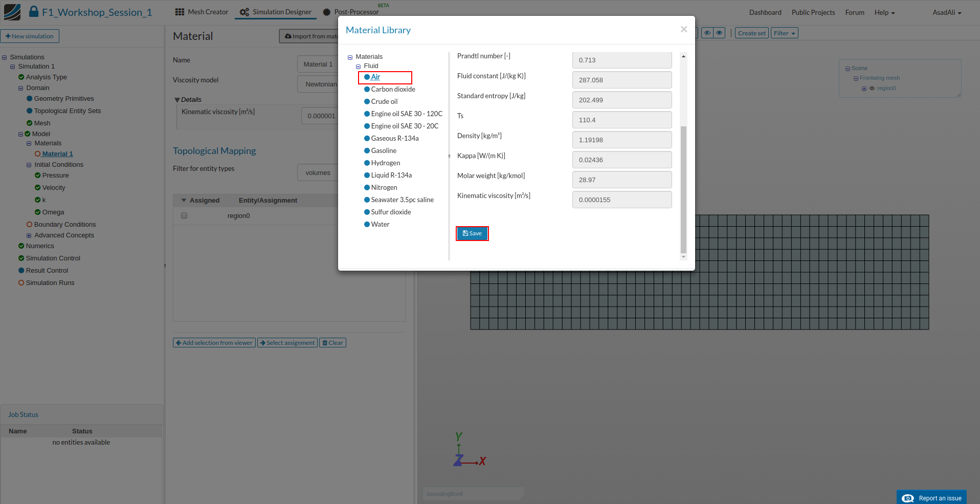Collapse the Domain tree node
Screen dimensions: 980x504
coord(20,89)
